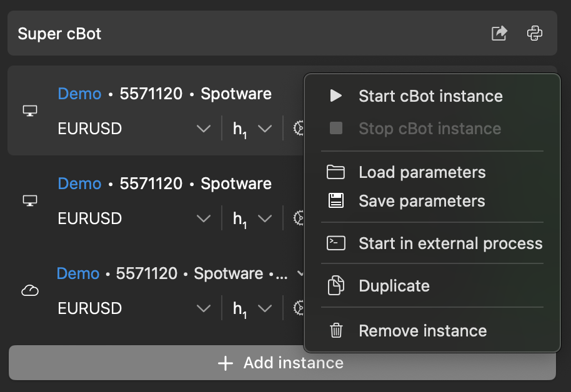Click Remove instance in the menu

click(422, 331)
